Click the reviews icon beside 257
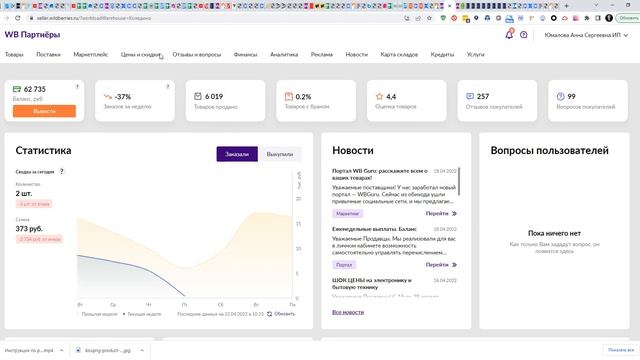This screenshot has width=640, height=360. pyautogui.click(x=470, y=96)
